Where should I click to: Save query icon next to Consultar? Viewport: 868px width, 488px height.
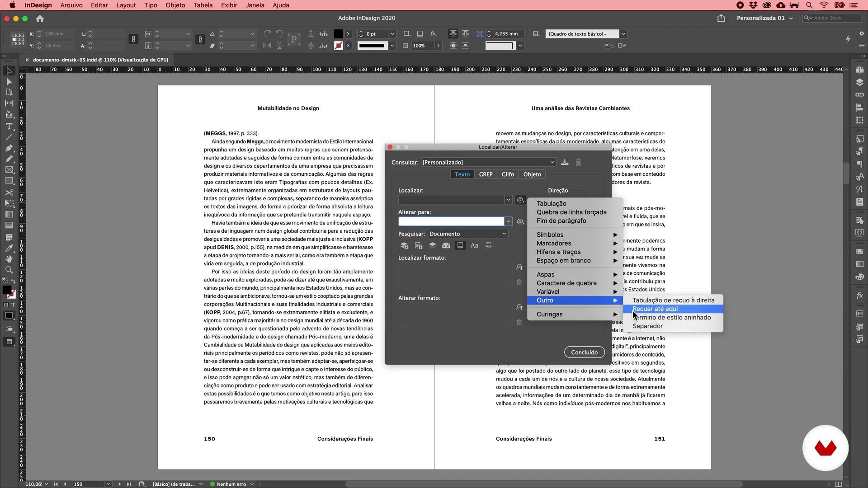pos(565,162)
